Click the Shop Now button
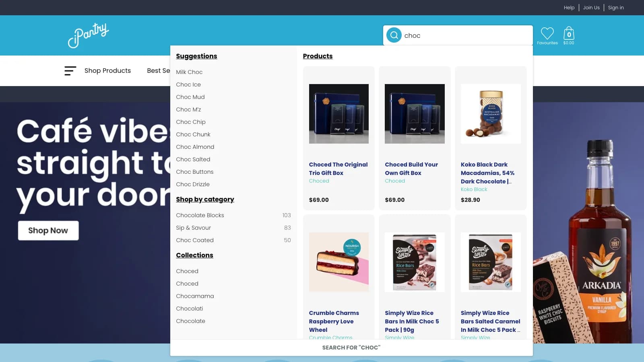Image resolution: width=644 pixels, height=362 pixels. pyautogui.click(x=48, y=230)
